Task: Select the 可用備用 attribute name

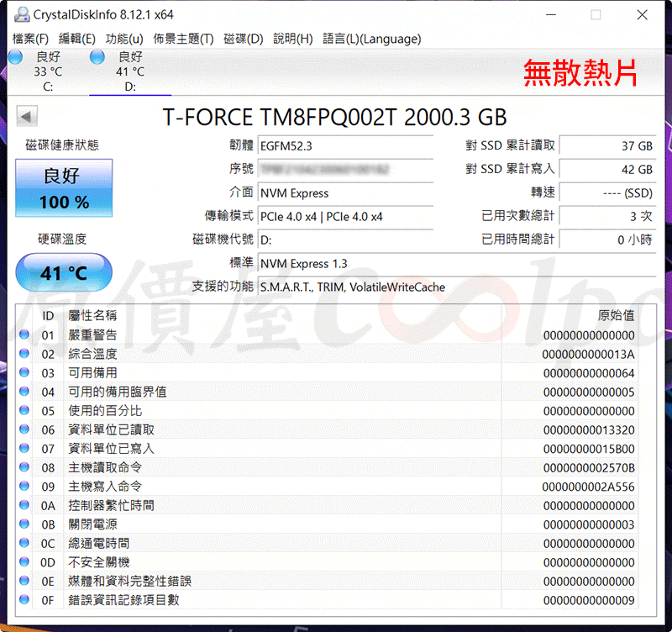Action: 92,372
